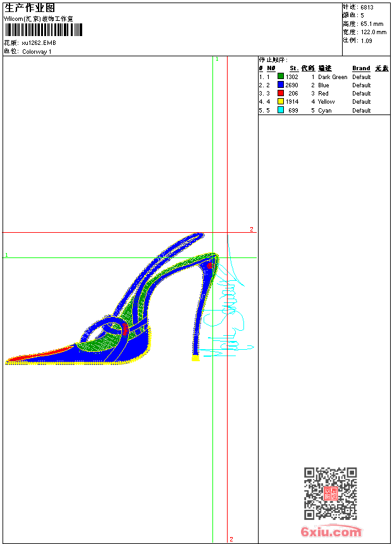This screenshot has height=544, width=392.
Task: Click the QR code image
Action: pyautogui.click(x=330, y=493)
